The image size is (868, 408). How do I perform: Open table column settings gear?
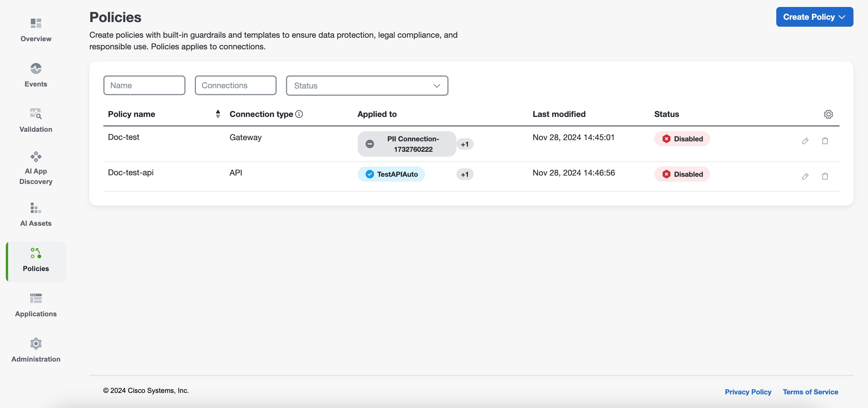828,114
